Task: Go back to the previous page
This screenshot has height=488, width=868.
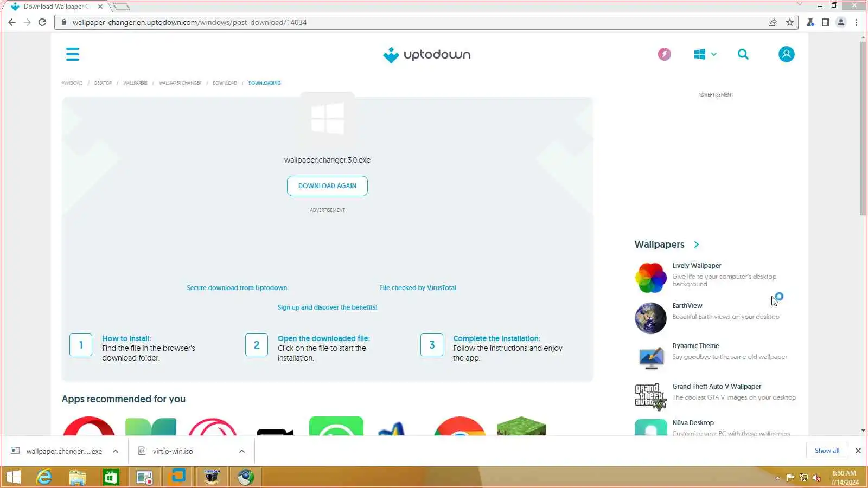Action: pyautogui.click(x=12, y=22)
